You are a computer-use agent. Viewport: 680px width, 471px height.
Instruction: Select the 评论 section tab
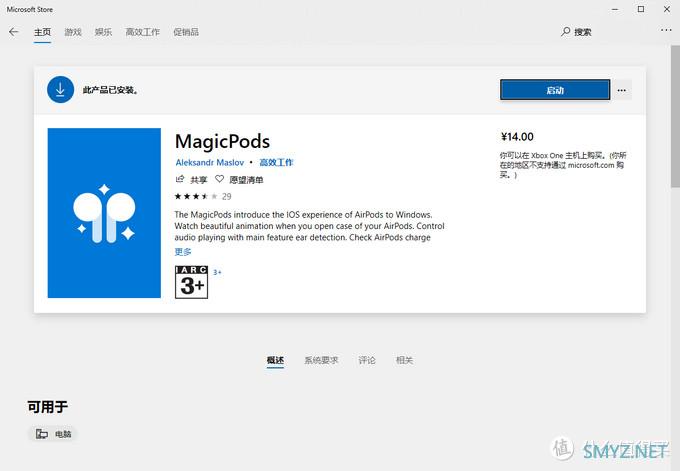tap(367, 360)
